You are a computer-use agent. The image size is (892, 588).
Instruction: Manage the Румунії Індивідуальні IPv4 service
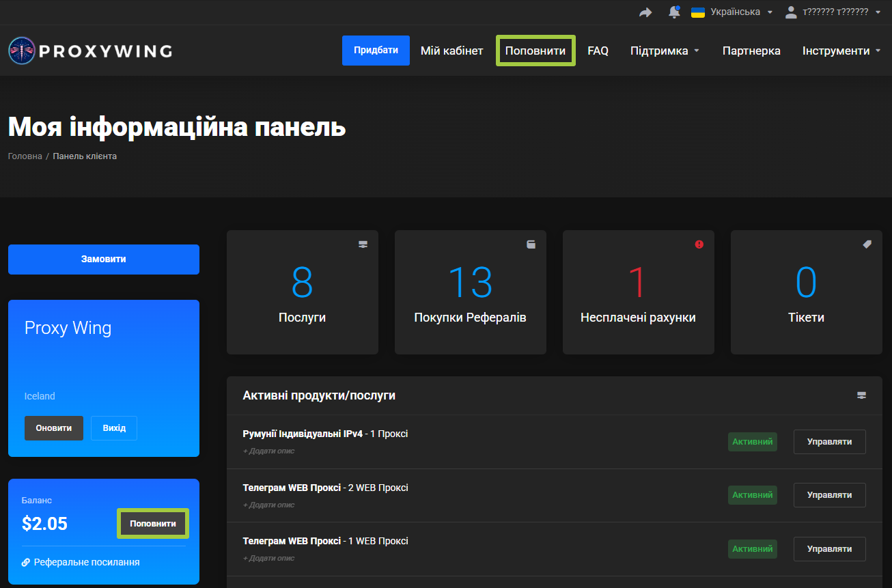tap(829, 442)
